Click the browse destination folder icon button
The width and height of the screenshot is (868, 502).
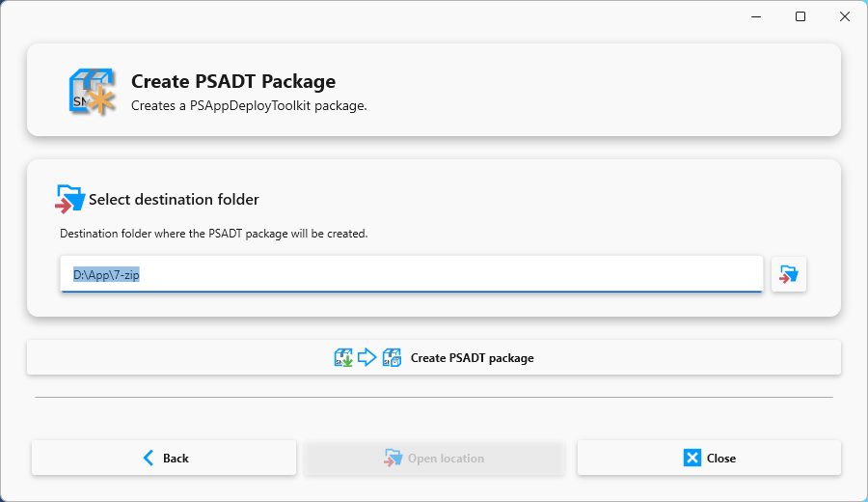click(788, 274)
